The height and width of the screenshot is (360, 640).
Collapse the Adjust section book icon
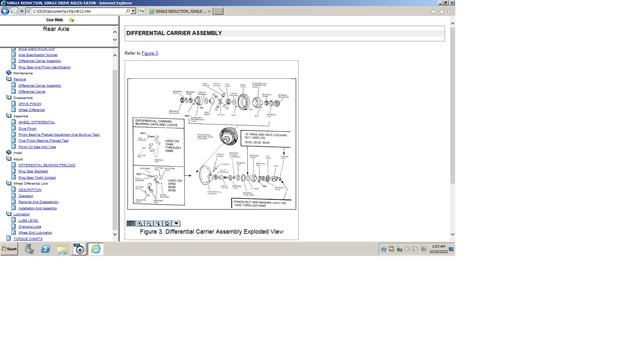tap(9, 158)
